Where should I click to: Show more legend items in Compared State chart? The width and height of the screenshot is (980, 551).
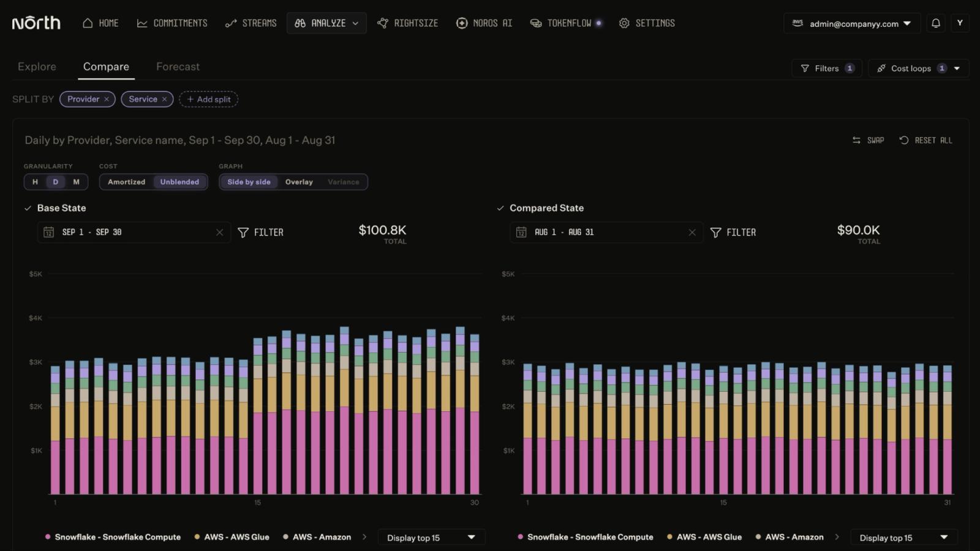tap(837, 537)
